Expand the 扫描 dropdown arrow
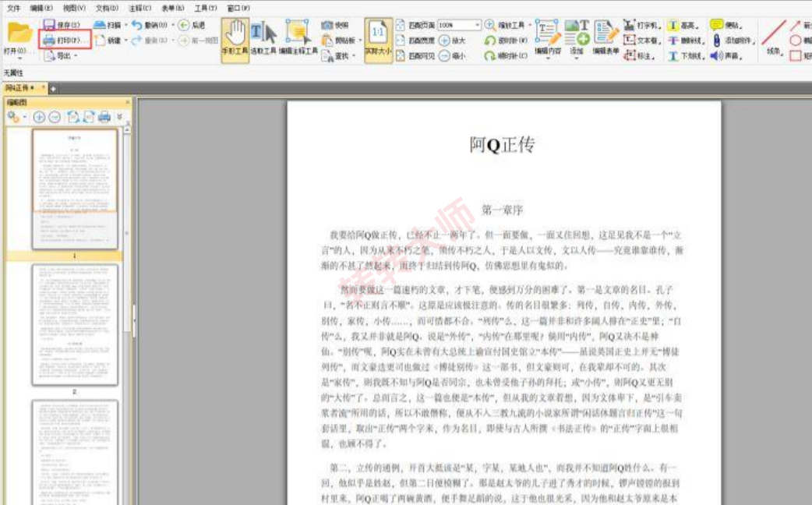This screenshot has width=812, height=505. tap(125, 25)
